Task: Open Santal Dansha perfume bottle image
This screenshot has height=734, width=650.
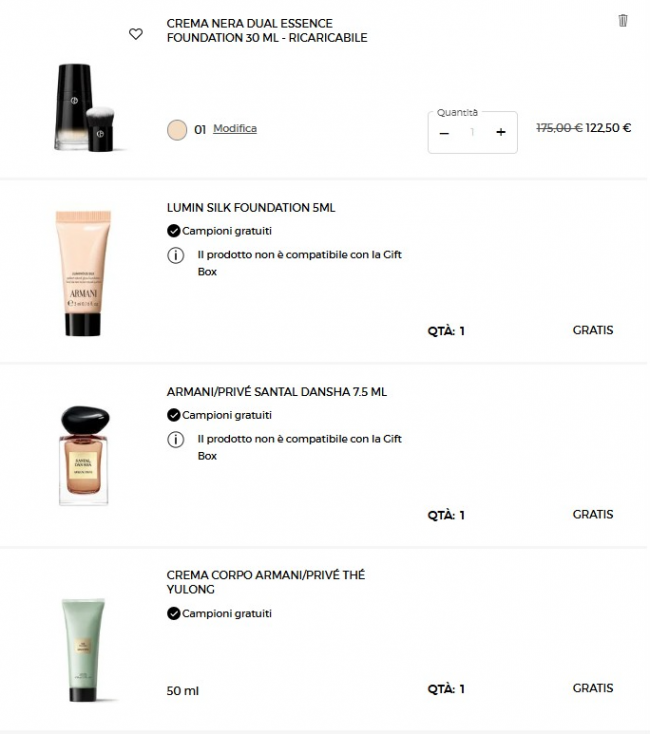Action: tap(84, 455)
